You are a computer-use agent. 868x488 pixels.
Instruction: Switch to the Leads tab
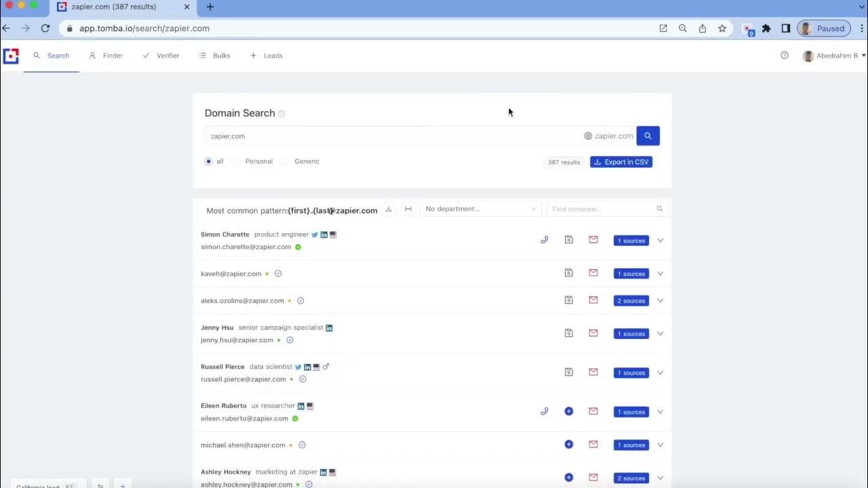pos(267,56)
